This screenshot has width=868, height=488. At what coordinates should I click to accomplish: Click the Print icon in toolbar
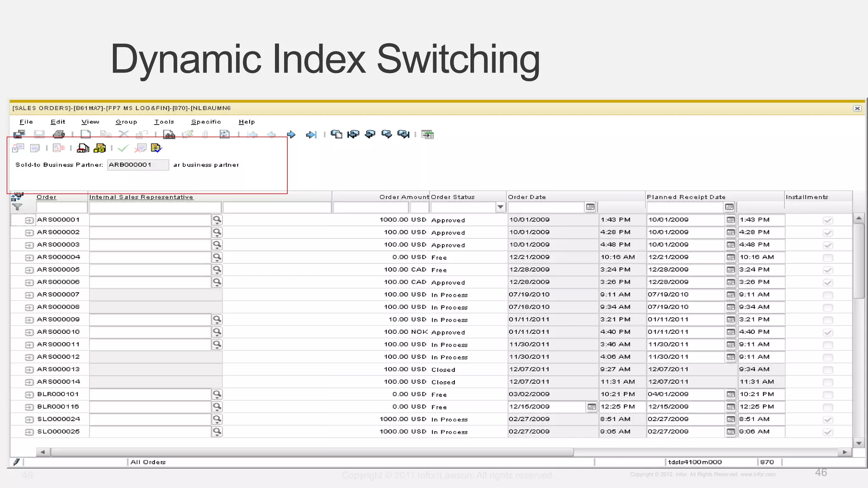[x=59, y=134]
